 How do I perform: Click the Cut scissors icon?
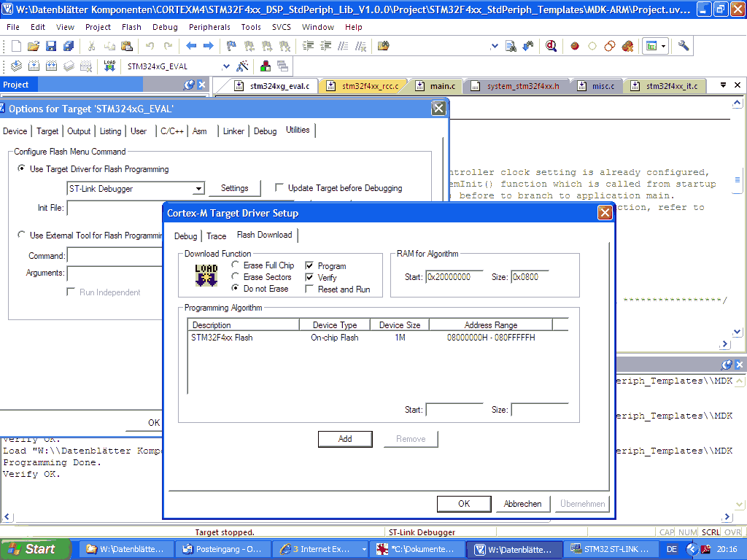pyautogui.click(x=91, y=46)
